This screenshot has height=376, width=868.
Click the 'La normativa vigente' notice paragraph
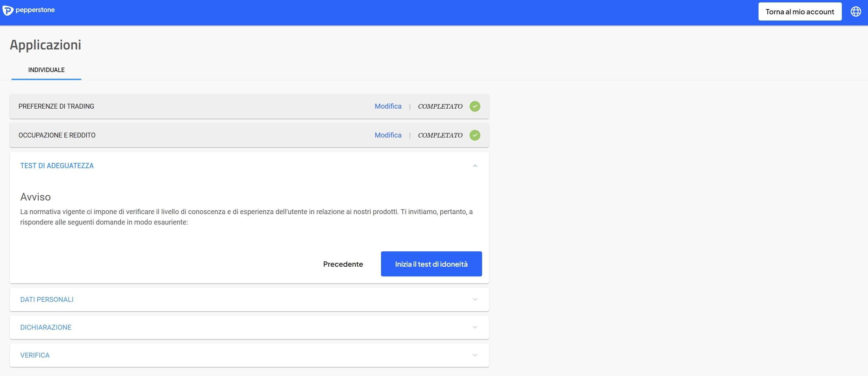click(x=246, y=217)
